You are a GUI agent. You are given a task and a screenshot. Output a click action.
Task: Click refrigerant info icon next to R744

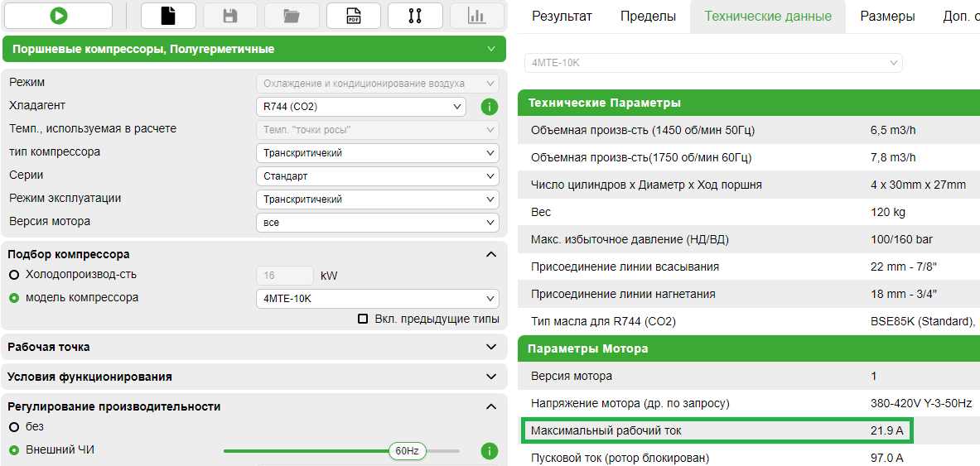pos(490,107)
